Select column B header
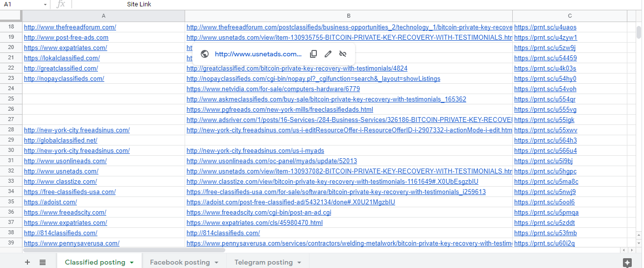This screenshot has width=644, height=268. tap(348, 16)
